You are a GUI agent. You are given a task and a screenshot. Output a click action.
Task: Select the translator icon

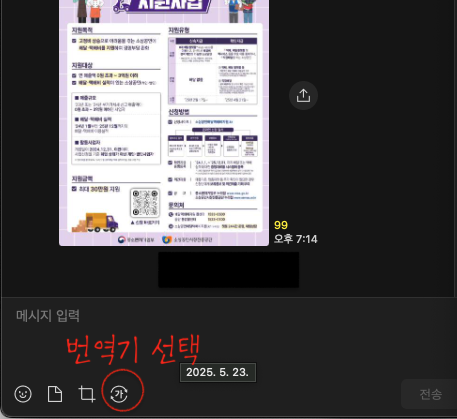point(119,394)
